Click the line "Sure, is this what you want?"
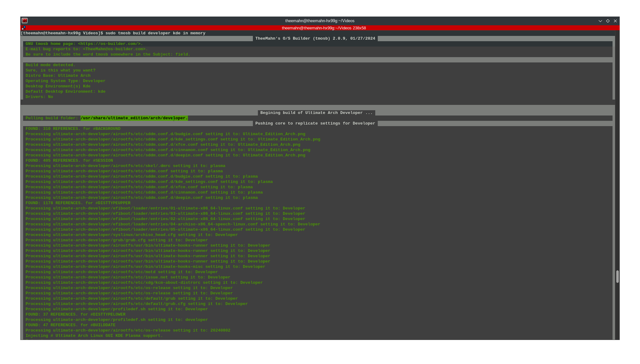The width and height of the screenshot is (640, 364). coord(61,70)
